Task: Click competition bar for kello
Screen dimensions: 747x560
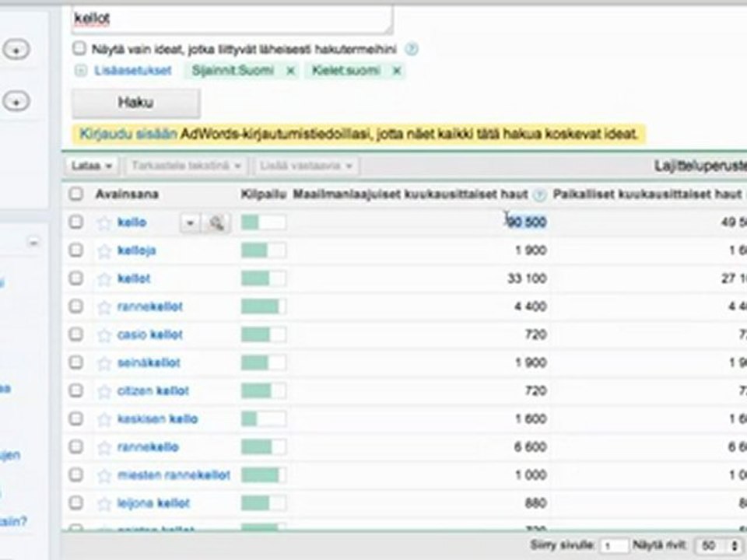Action: pyautogui.click(x=263, y=222)
